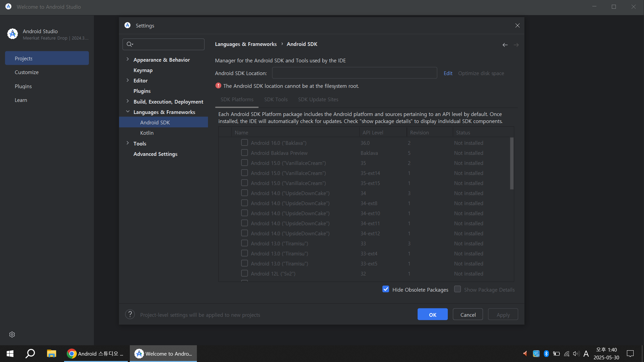Image resolution: width=644 pixels, height=362 pixels.
Task: Click the Android SDK Location field
Action: click(355, 73)
